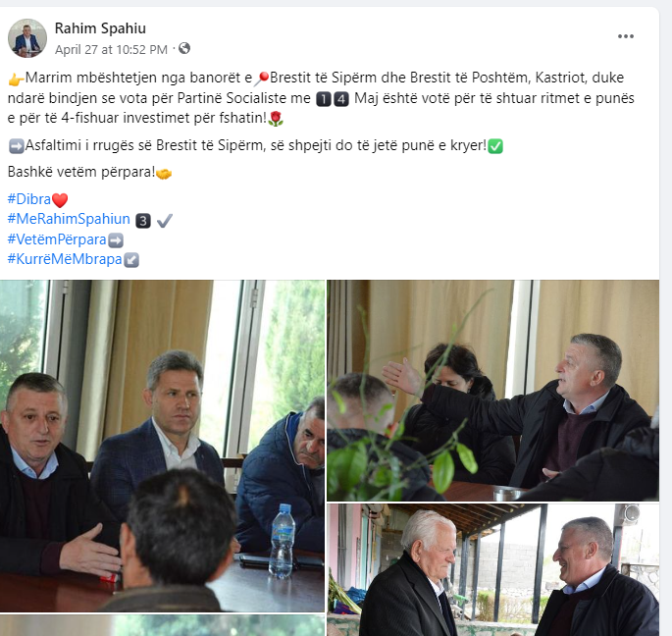This screenshot has width=672, height=636.
Task: Open the April 27 at 10:52 PM timestamp
Action: 111,49
